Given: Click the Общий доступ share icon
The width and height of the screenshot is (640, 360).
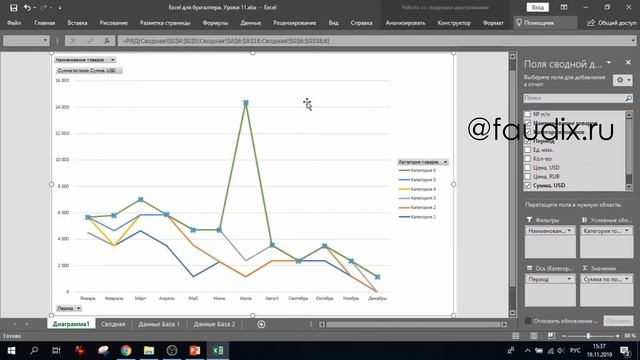Looking at the screenshot, I should 591,23.
